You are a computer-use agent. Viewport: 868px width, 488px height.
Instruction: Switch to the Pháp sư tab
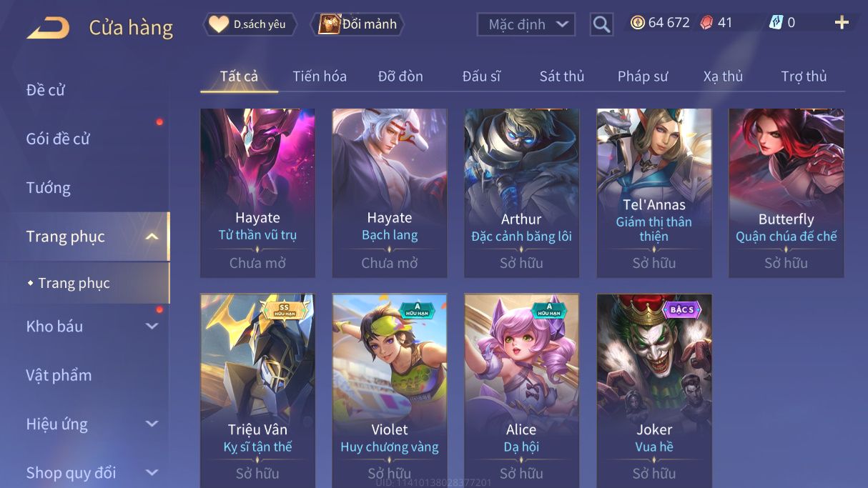[643, 76]
